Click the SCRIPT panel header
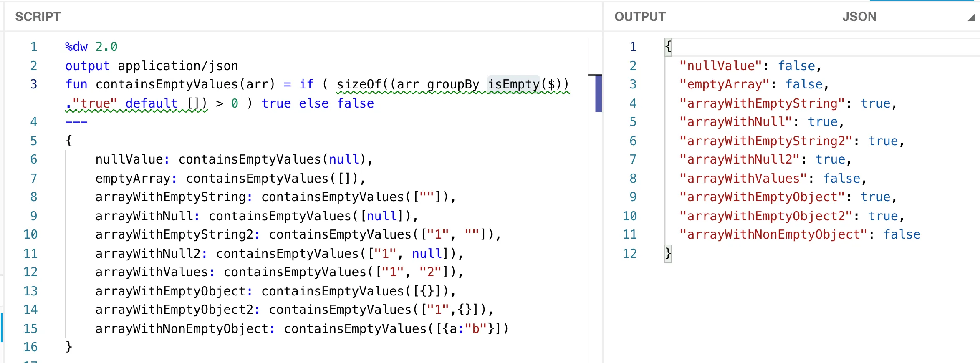Screen dimensions: 980x363 tap(38, 17)
